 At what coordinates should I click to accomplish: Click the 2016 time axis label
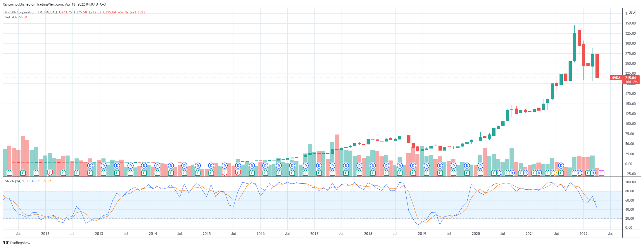click(x=260, y=234)
